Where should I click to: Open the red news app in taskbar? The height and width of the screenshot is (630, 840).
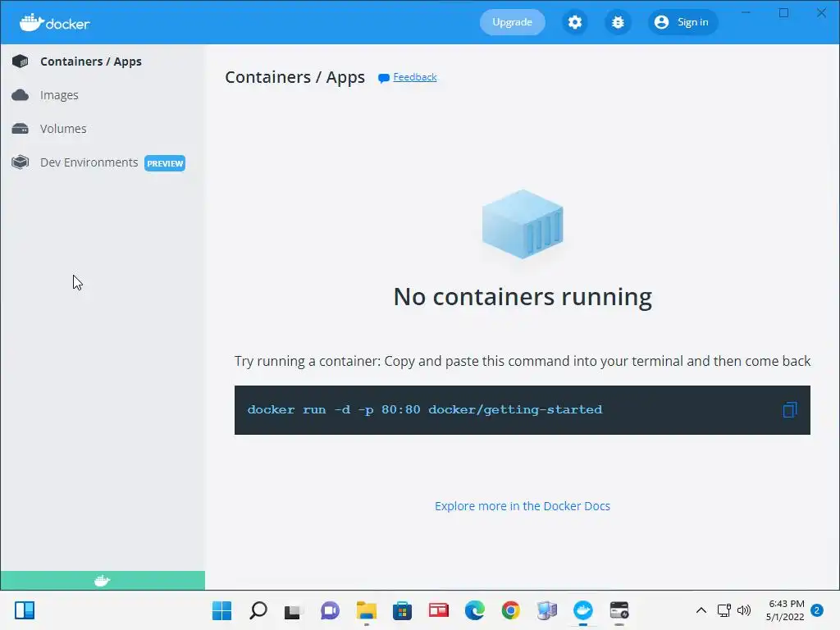(438, 610)
